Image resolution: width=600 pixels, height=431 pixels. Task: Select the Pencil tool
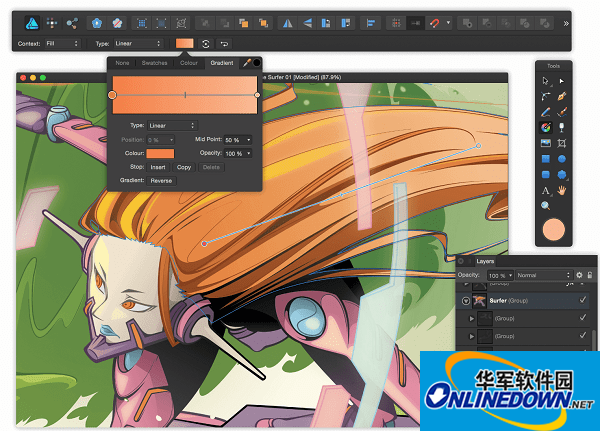pos(545,112)
